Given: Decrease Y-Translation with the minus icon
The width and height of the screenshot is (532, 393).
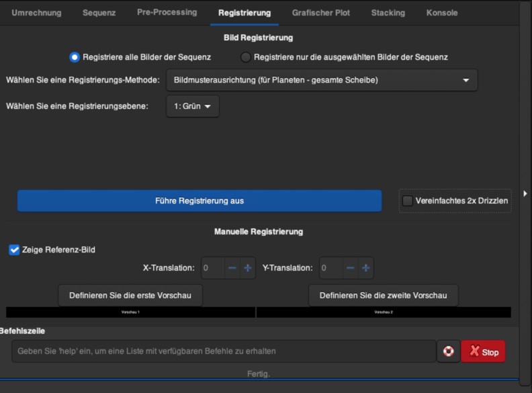Looking at the screenshot, I should [x=350, y=268].
